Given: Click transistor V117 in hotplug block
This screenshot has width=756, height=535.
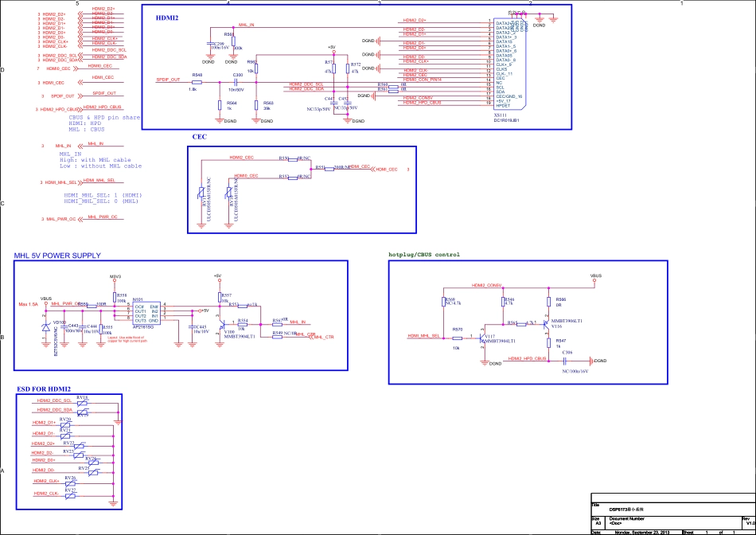Looking at the screenshot, I should point(483,337).
